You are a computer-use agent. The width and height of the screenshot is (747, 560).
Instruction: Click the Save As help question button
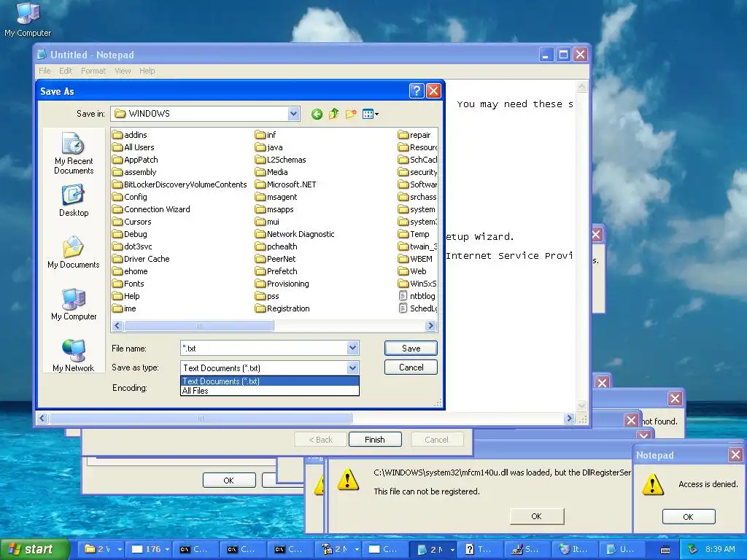point(417,91)
